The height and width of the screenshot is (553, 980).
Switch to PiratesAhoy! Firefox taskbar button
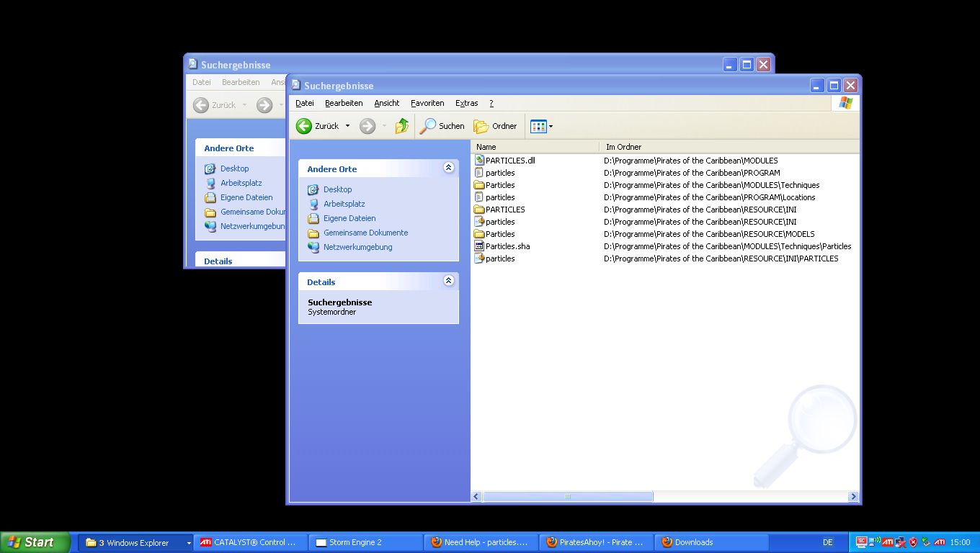click(597, 542)
